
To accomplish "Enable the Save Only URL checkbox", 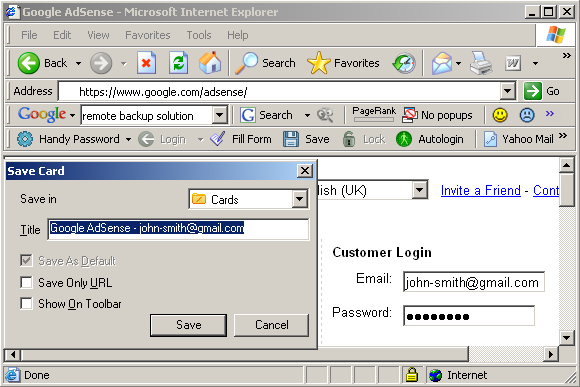I will coord(26,283).
